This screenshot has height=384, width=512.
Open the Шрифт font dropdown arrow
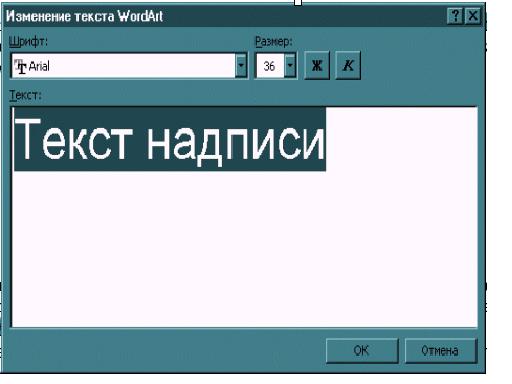tap(241, 66)
